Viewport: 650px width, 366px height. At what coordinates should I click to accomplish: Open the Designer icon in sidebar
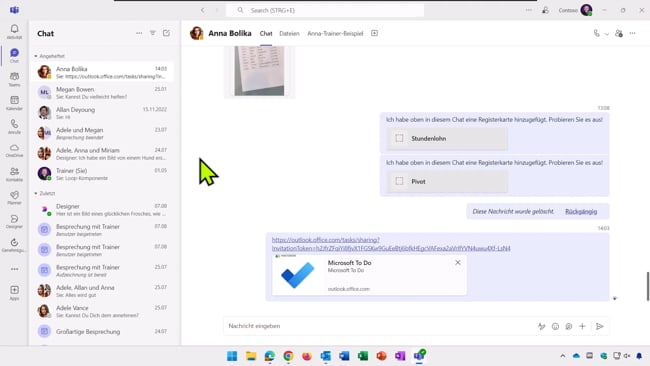pos(15,221)
